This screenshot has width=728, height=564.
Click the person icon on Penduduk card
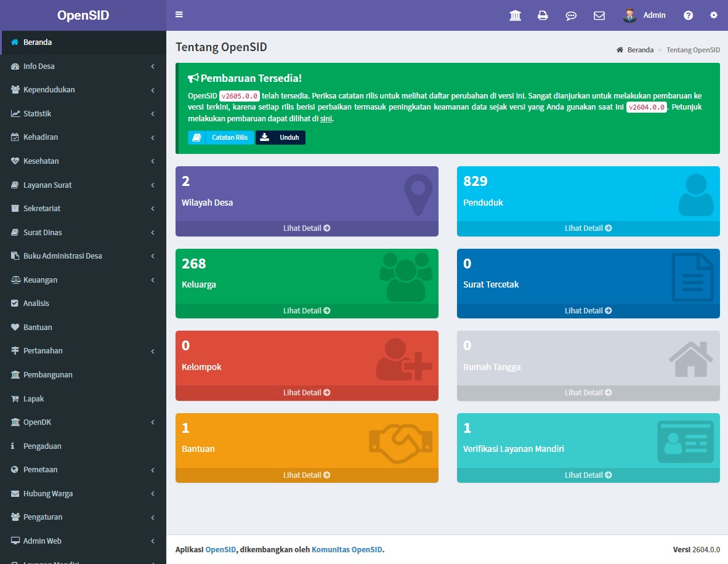(x=696, y=195)
